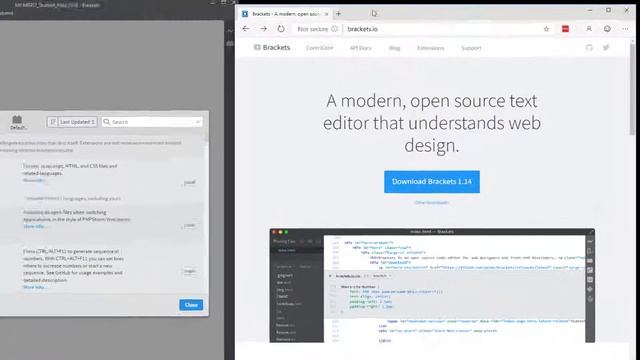Click Download Brackets 1.14 button
Screen dimensions: 640x360
coord(432,182)
